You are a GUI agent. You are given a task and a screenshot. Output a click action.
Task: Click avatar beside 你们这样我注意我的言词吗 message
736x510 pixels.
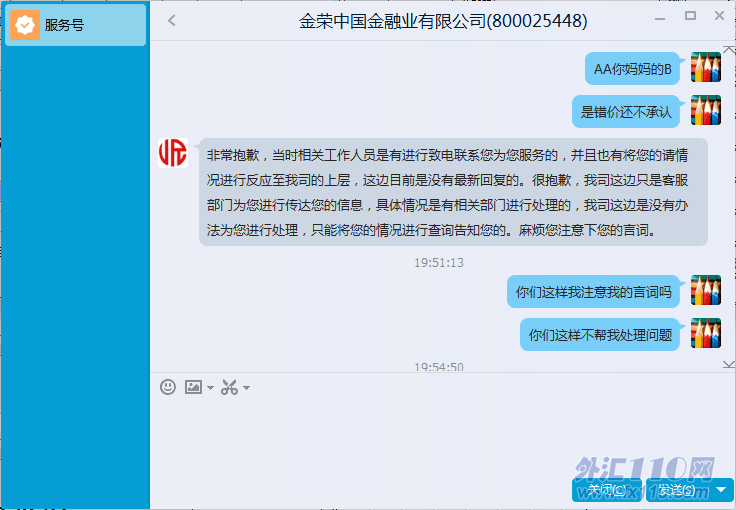pyautogui.click(x=705, y=290)
